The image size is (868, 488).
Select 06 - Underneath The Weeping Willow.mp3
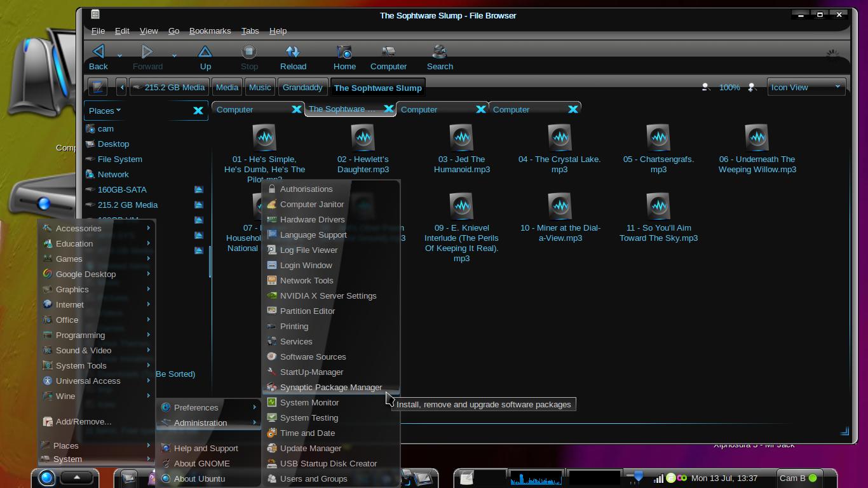click(757, 149)
